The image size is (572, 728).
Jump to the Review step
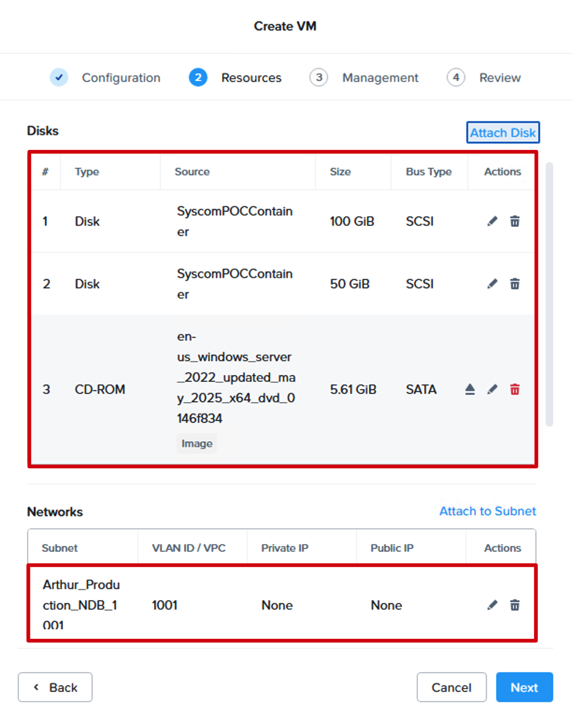coord(500,78)
